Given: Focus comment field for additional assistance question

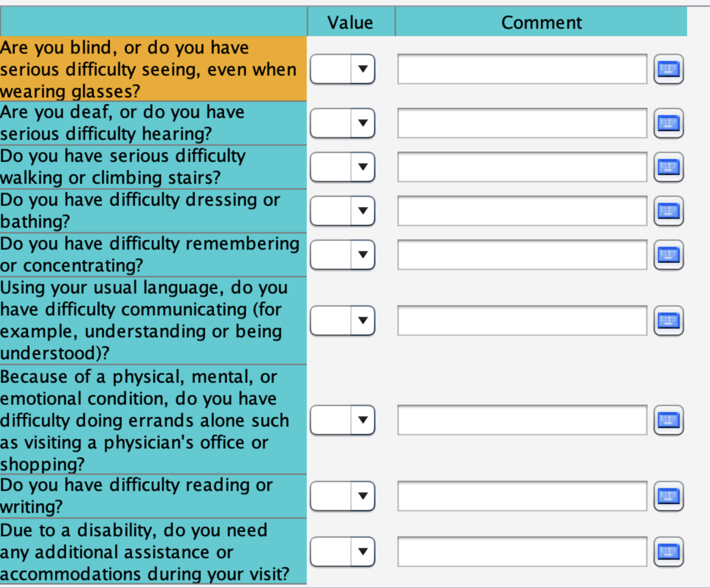Looking at the screenshot, I should coord(522,552).
